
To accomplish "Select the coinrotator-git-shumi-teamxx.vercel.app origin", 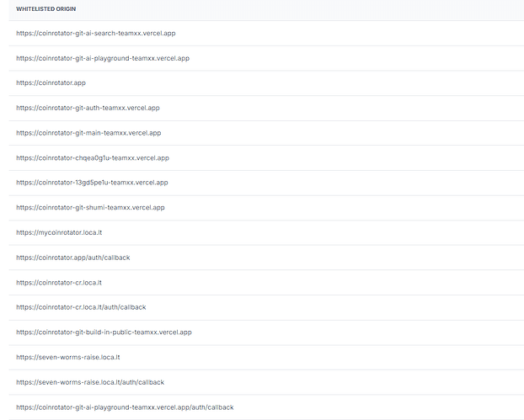I will point(90,208).
